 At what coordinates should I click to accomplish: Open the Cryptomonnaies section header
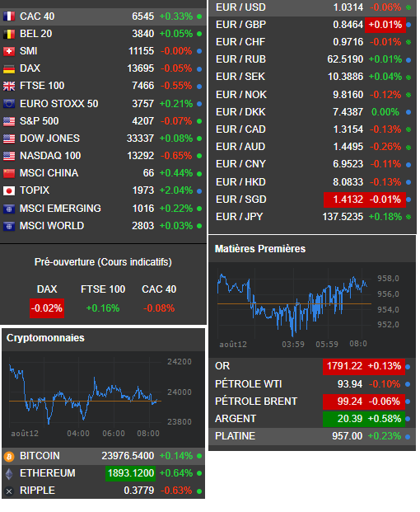click(x=45, y=338)
